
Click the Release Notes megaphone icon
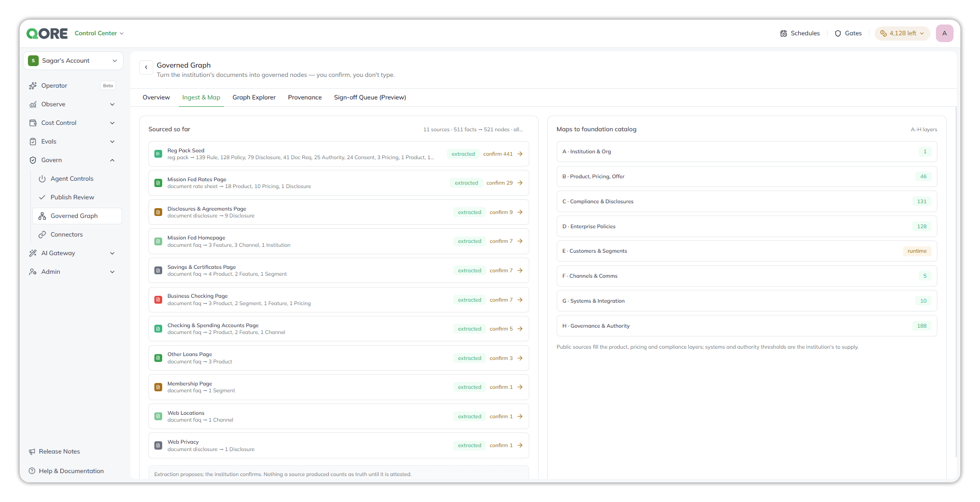pyautogui.click(x=32, y=452)
